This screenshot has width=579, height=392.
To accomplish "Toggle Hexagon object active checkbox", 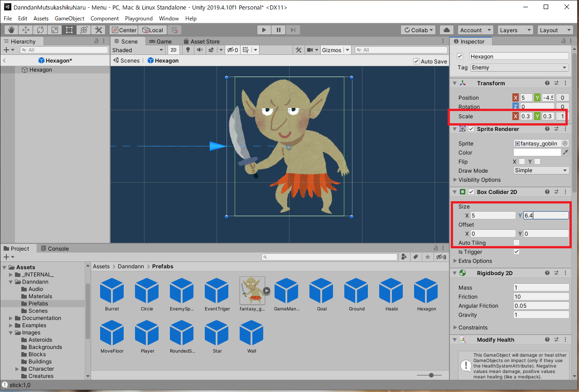I will [460, 56].
